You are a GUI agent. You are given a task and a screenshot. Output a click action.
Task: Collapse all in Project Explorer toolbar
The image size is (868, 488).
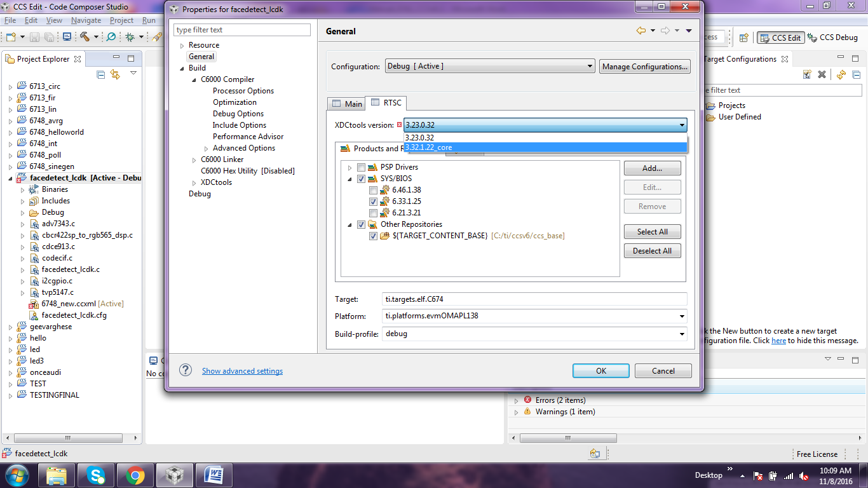[101, 74]
